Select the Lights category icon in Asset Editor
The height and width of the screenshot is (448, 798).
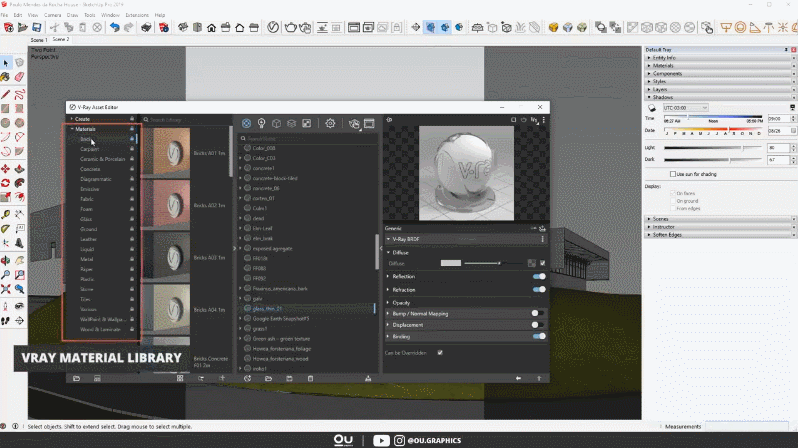[261, 124]
